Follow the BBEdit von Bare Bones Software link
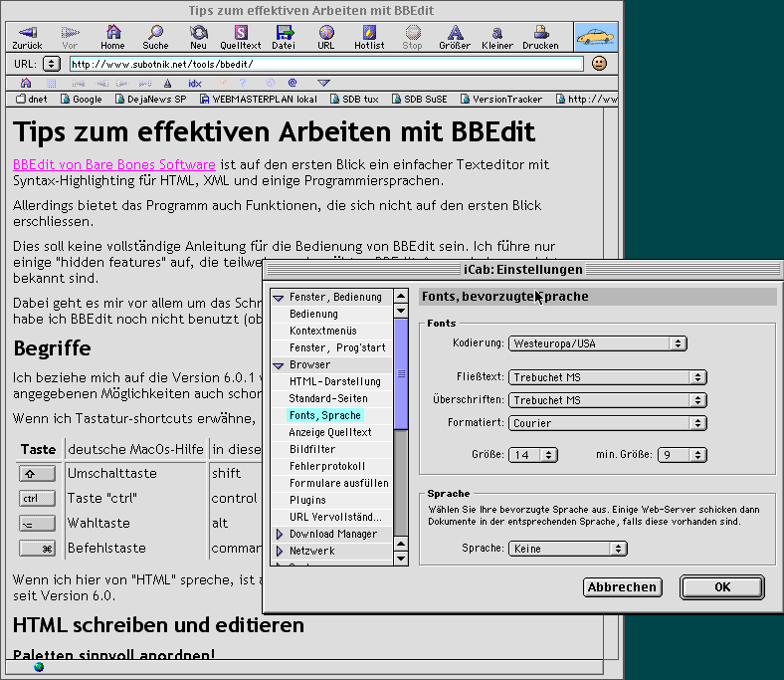Screen dimensions: 784x680 [x=114, y=164]
